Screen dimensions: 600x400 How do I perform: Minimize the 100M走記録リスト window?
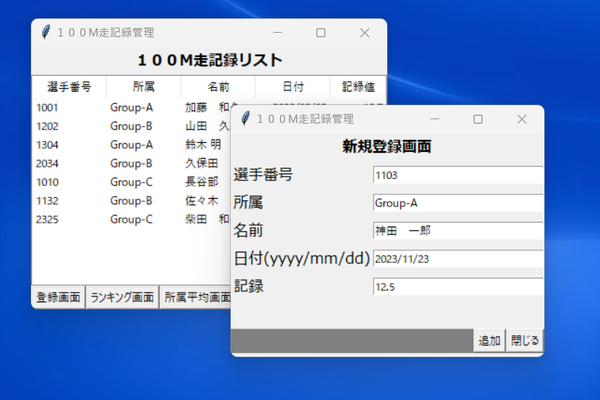[278, 33]
